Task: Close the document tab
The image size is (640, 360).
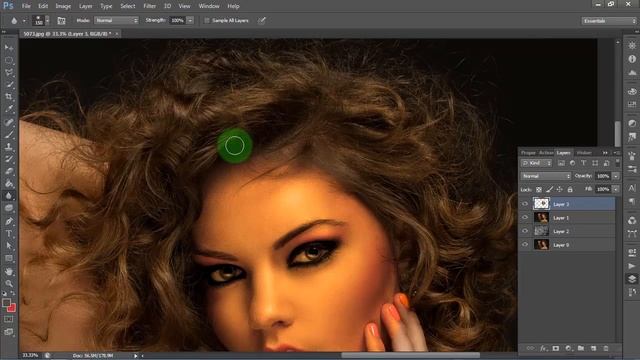Action: (x=117, y=34)
